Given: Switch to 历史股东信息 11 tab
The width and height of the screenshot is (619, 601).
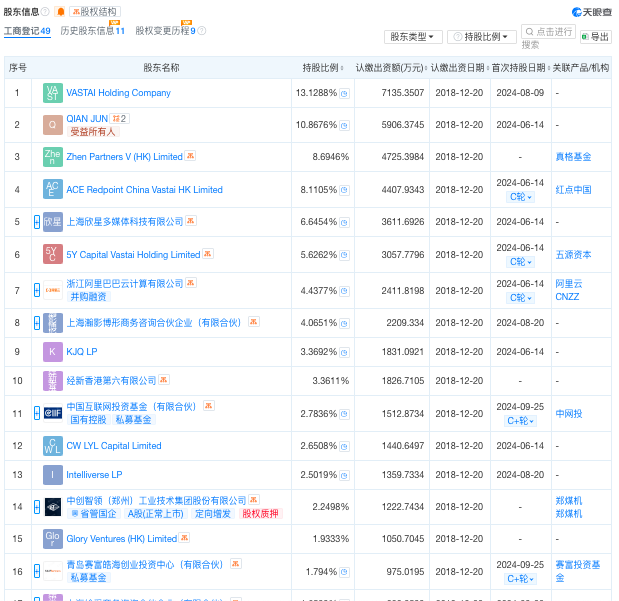Looking at the screenshot, I should 92,31.
